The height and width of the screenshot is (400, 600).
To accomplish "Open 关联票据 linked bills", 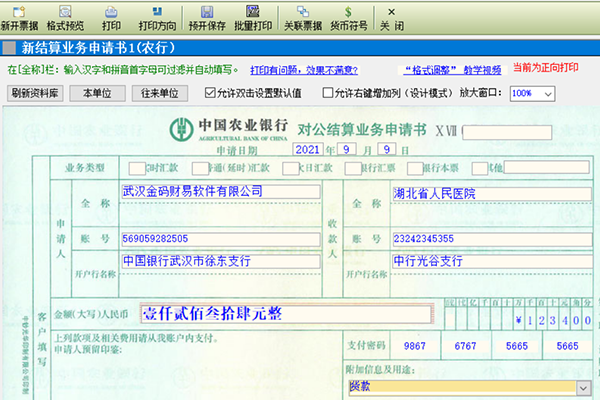I will click(x=306, y=16).
